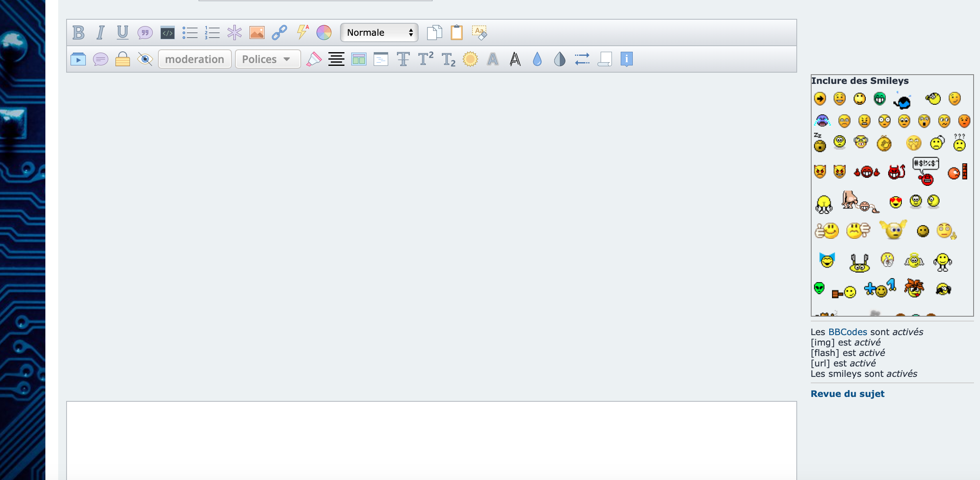This screenshot has height=480, width=980.
Task: Click the moderation button
Action: coord(194,59)
